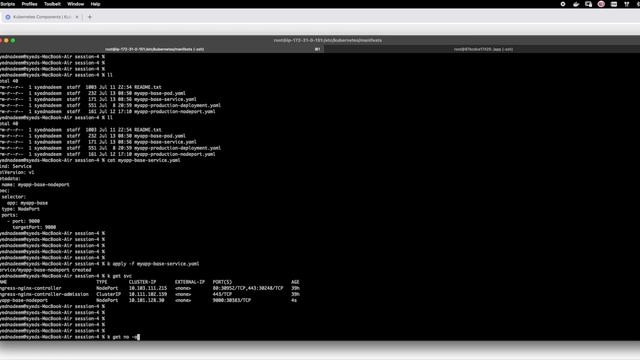
Task: Click the pink circular menu bar icon
Action: [x=601, y=4]
